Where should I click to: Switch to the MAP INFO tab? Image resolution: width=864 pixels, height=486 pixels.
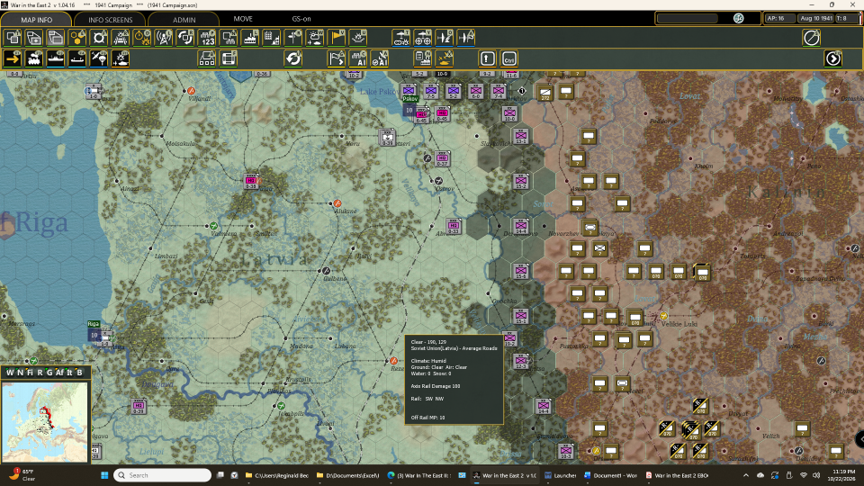point(36,19)
